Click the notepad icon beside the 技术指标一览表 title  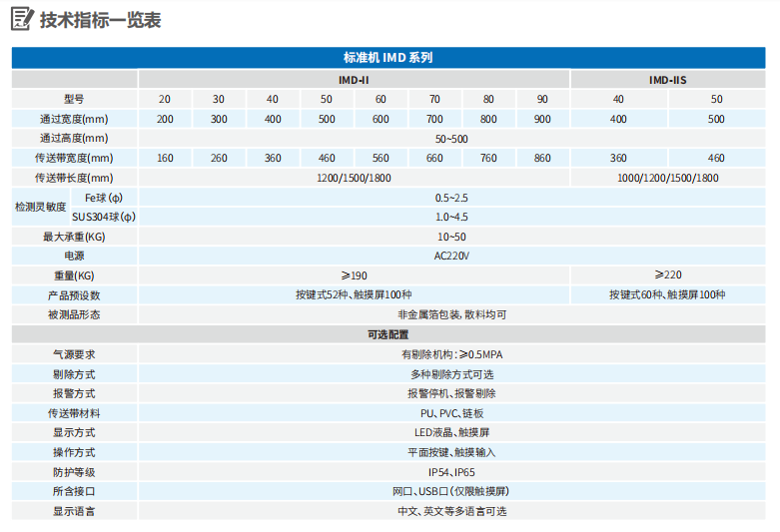point(20,20)
